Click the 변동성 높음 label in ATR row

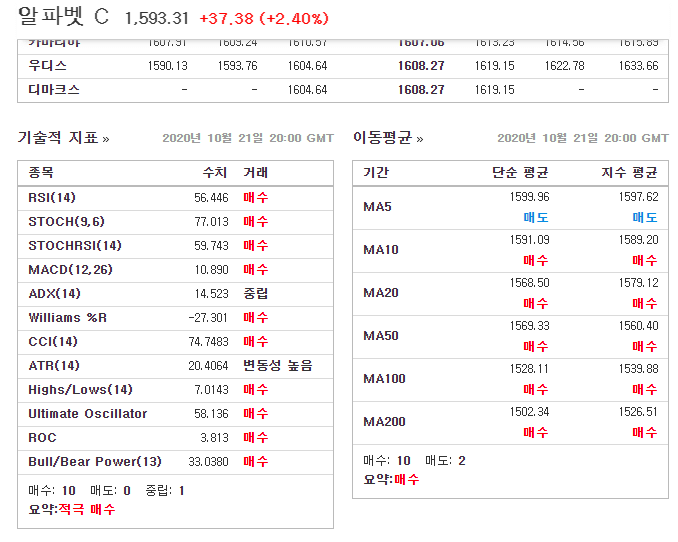pos(278,366)
